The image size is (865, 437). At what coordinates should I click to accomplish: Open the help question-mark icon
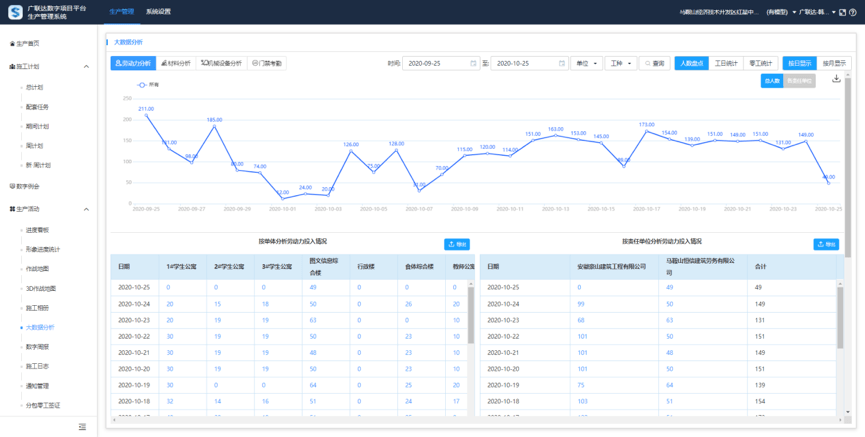(853, 12)
